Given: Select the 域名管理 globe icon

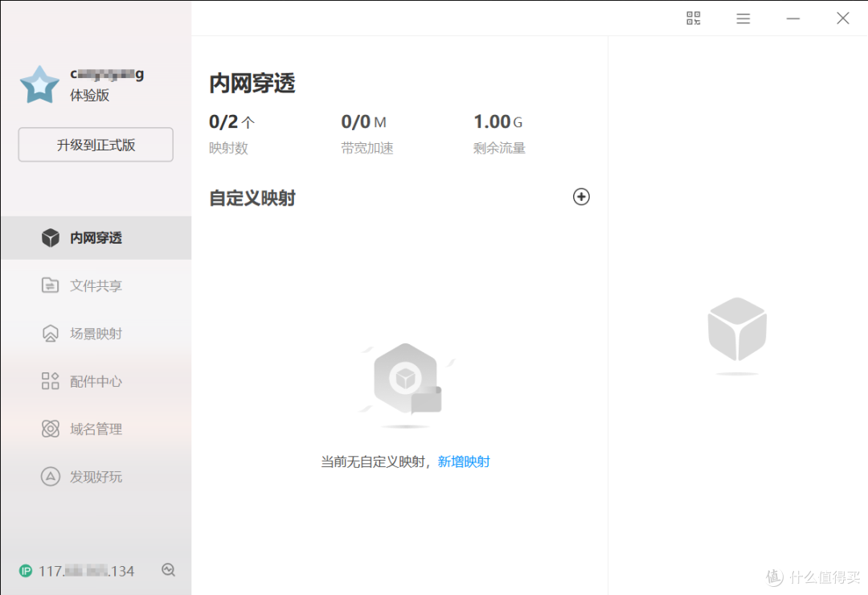Looking at the screenshot, I should click(50, 429).
